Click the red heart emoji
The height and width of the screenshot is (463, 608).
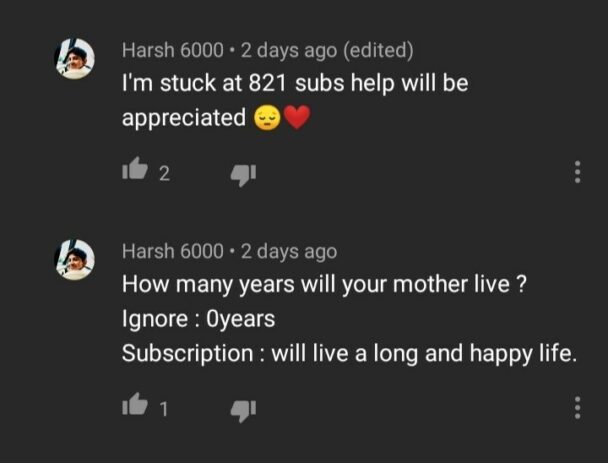(x=297, y=118)
